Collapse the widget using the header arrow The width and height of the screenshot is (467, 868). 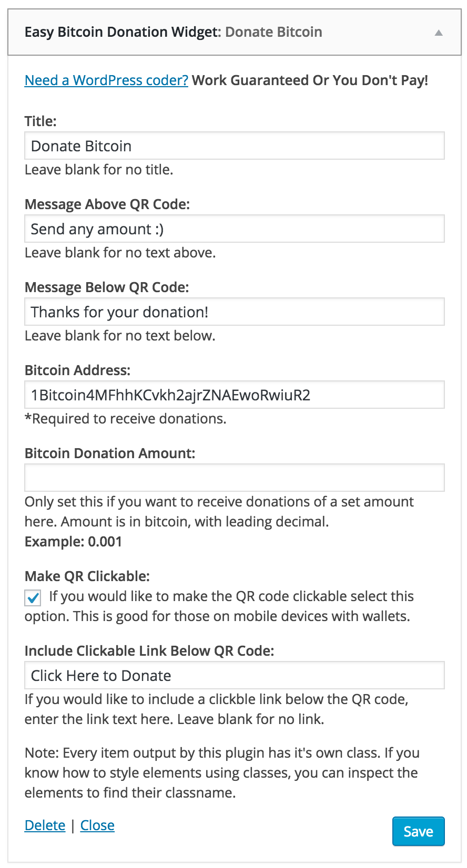(x=439, y=33)
